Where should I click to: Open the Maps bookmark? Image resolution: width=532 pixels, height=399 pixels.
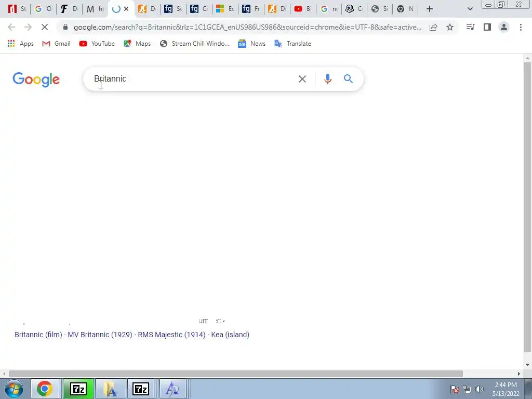pos(137,44)
